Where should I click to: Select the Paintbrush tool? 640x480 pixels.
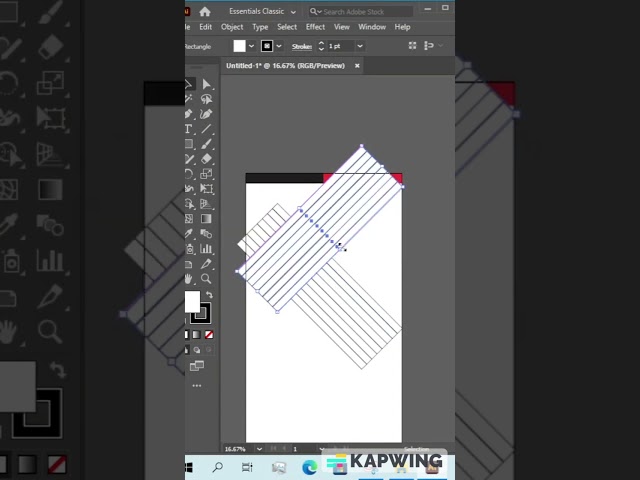coord(206,144)
